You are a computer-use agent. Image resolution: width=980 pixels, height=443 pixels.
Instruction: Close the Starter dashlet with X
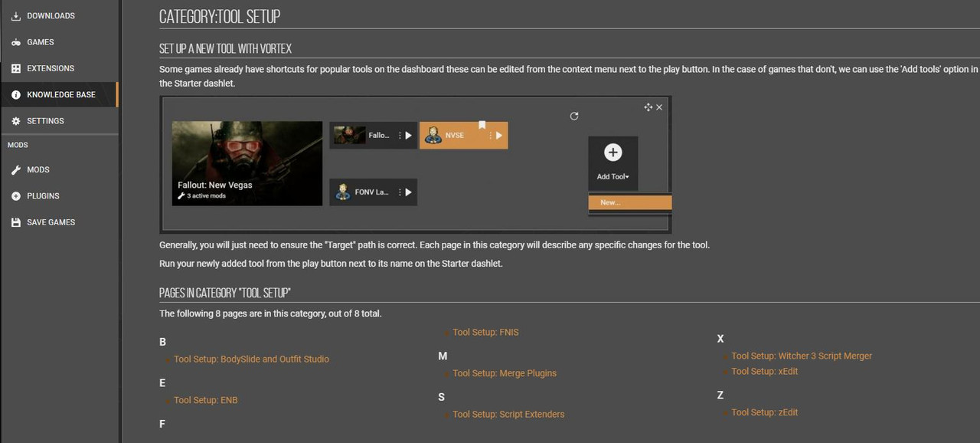point(659,107)
